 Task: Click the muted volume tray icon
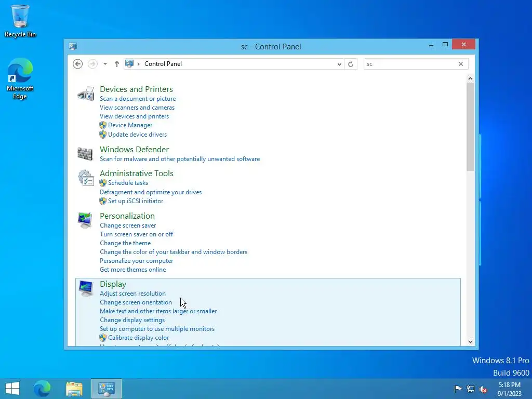(x=483, y=389)
